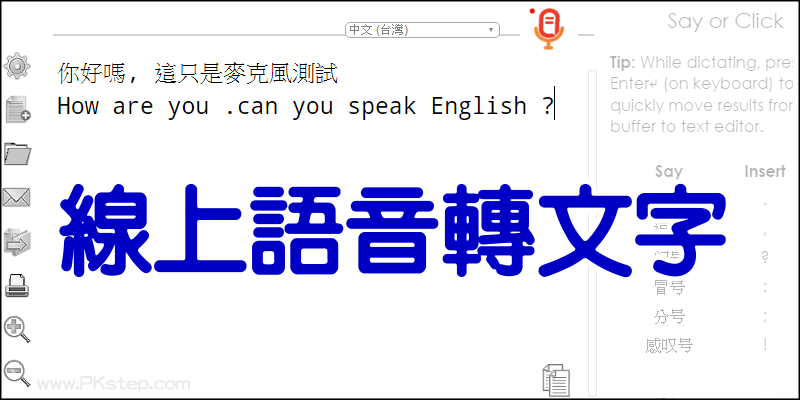800x400 pixels.
Task: Print the text using the printer icon
Action: pyautogui.click(x=17, y=286)
